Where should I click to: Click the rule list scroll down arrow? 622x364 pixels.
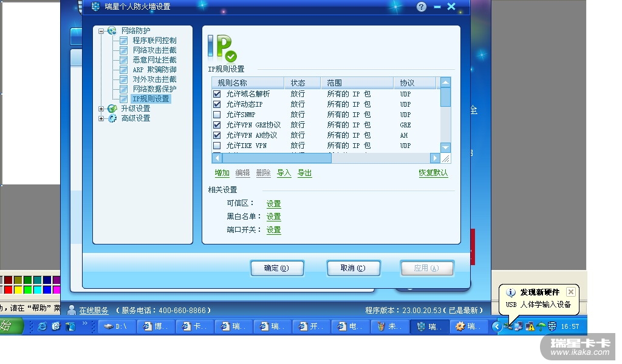click(445, 147)
